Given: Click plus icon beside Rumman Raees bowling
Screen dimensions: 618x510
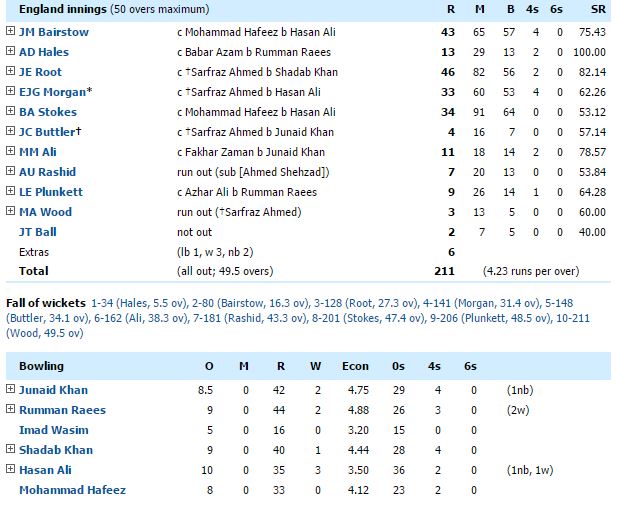Looking at the screenshot, I should (11, 410).
